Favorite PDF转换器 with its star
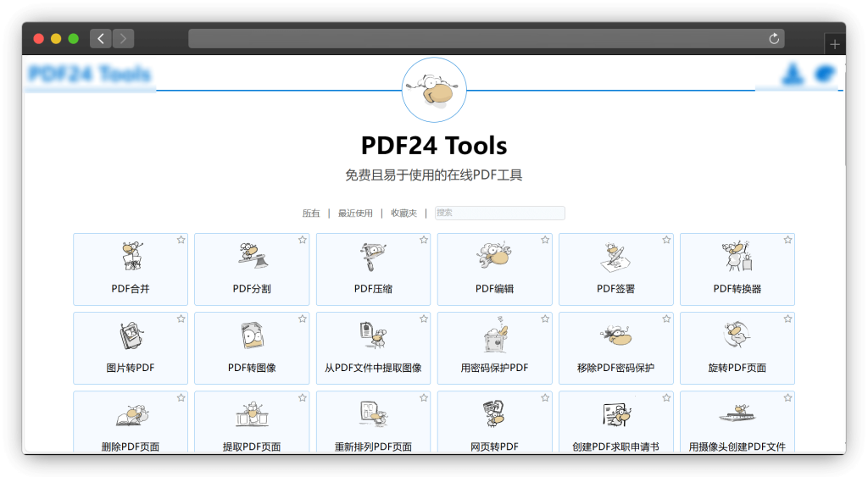This screenshot has width=868, height=477. pos(787,240)
